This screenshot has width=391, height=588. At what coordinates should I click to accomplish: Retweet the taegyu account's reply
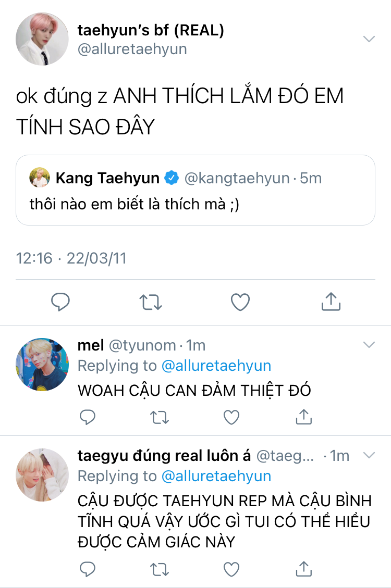160,568
